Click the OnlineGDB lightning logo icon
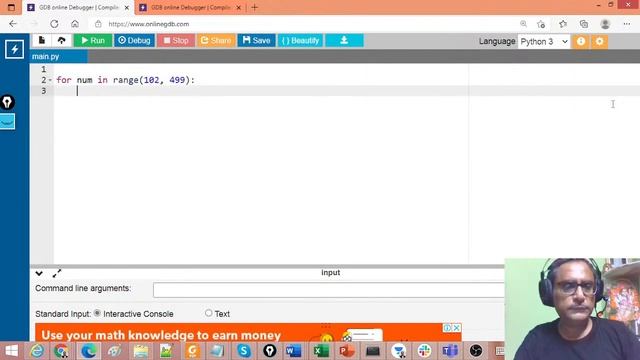 tap(14, 49)
